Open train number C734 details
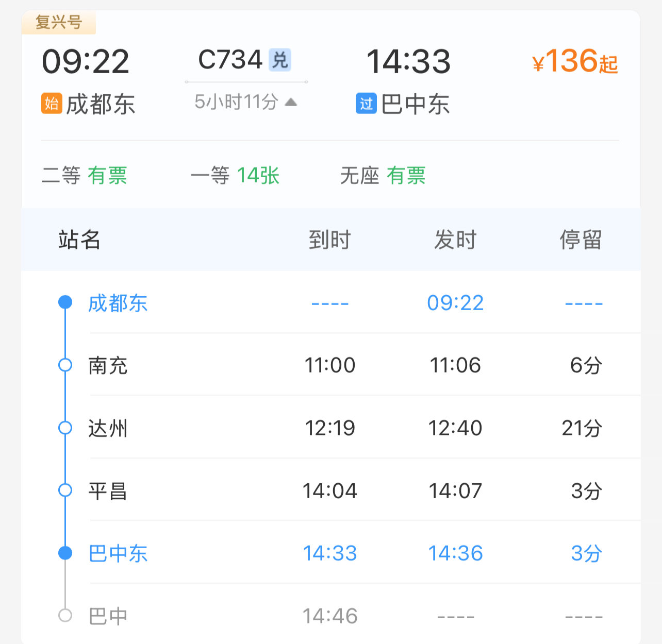Viewport: 662px width, 644px height. [x=230, y=60]
